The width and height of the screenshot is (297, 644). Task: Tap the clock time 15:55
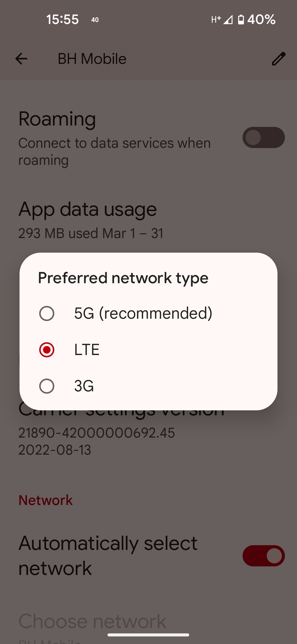click(62, 20)
